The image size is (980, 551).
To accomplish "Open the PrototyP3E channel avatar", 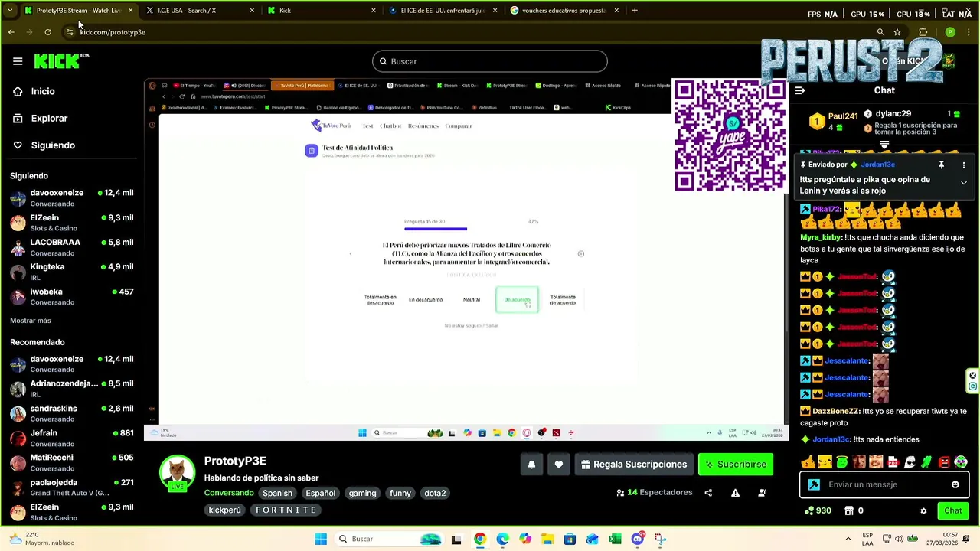I will (178, 473).
